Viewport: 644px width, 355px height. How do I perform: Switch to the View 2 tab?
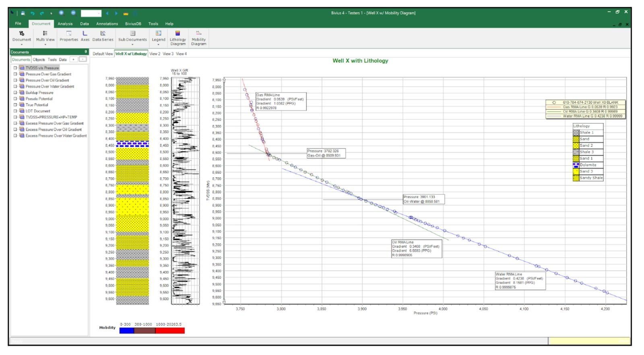click(x=155, y=54)
